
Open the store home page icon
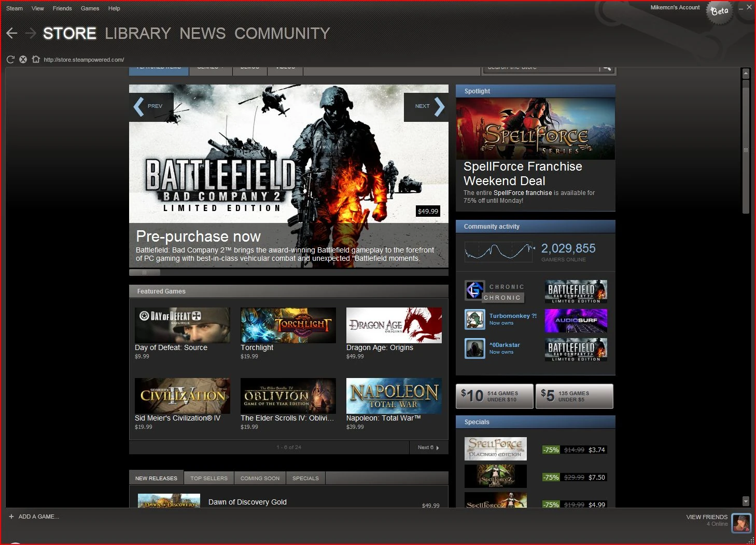(36, 59)
